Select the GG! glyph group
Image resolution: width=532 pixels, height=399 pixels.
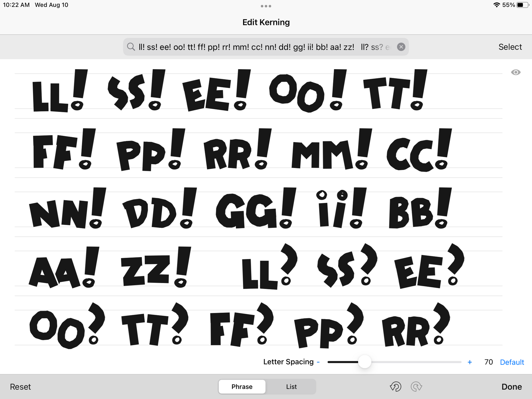(256, 208)
